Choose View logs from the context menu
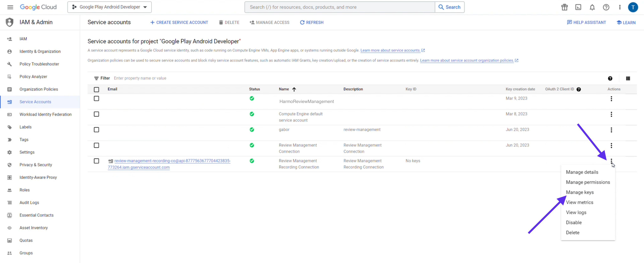This screenshot has width=644, height=263. 576,212
